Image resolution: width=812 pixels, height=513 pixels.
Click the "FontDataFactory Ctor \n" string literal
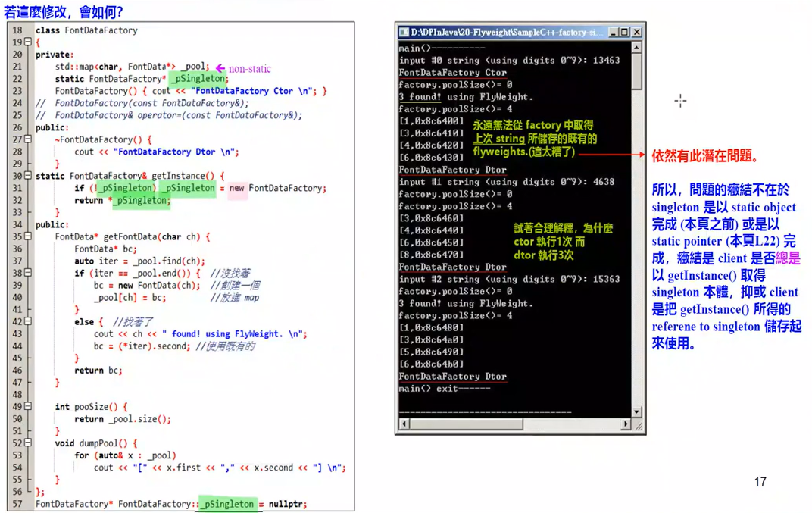click(x=252, y=91)
